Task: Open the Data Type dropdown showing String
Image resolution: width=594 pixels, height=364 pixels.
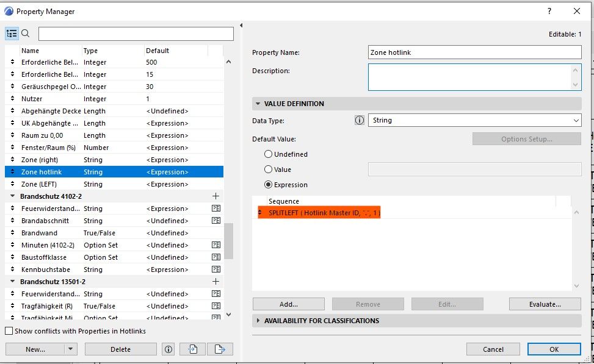Action: coord(474,120)
